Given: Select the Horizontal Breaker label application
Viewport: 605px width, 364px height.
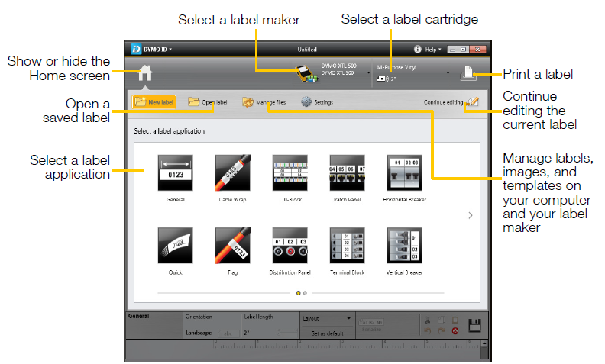Looking at the screenshot, I should (x=404, y=172).
